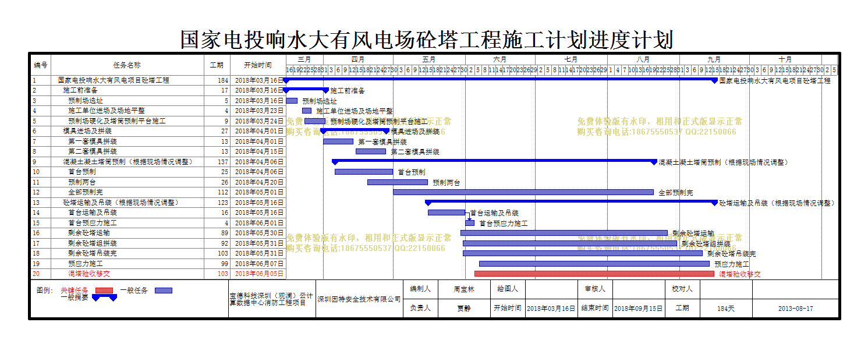The image size is (868, 347).
Task: Click start date 2018年03月23日 in row 4
Action: [x=259, y=111]
